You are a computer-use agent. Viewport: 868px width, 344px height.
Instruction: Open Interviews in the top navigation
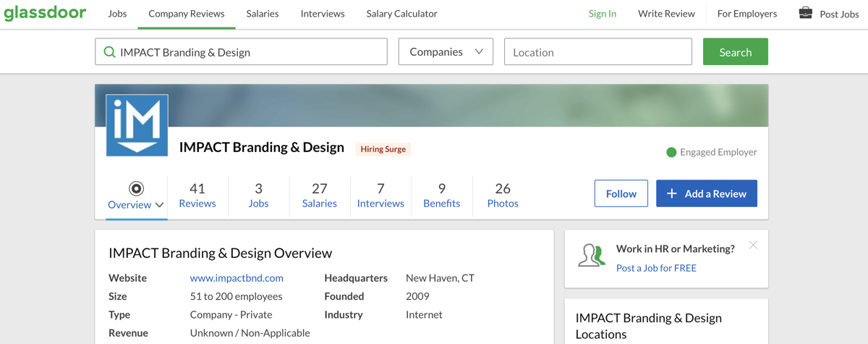[x=323, y=14]
